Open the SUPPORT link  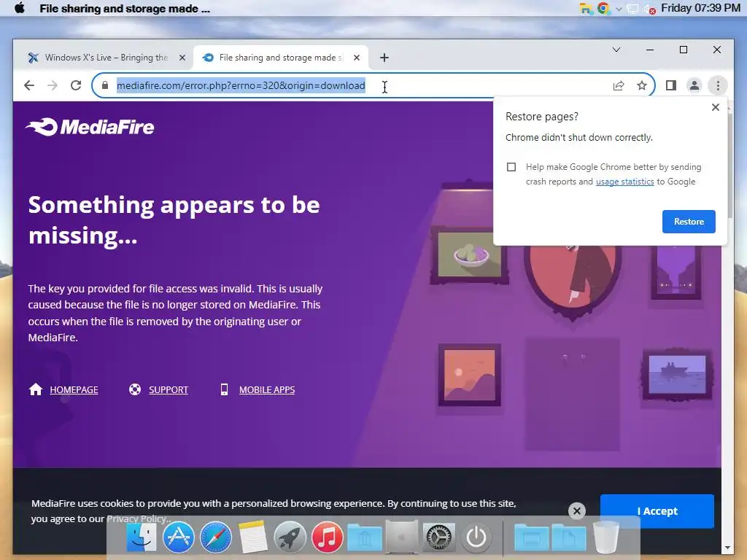(x=169, y=389)
